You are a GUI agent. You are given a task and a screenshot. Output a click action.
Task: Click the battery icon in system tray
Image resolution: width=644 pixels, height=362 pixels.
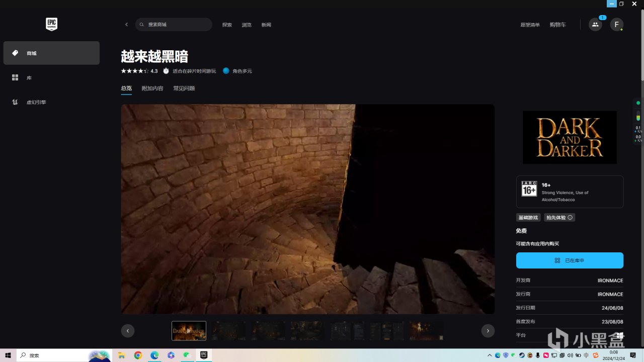pos(578,355)
